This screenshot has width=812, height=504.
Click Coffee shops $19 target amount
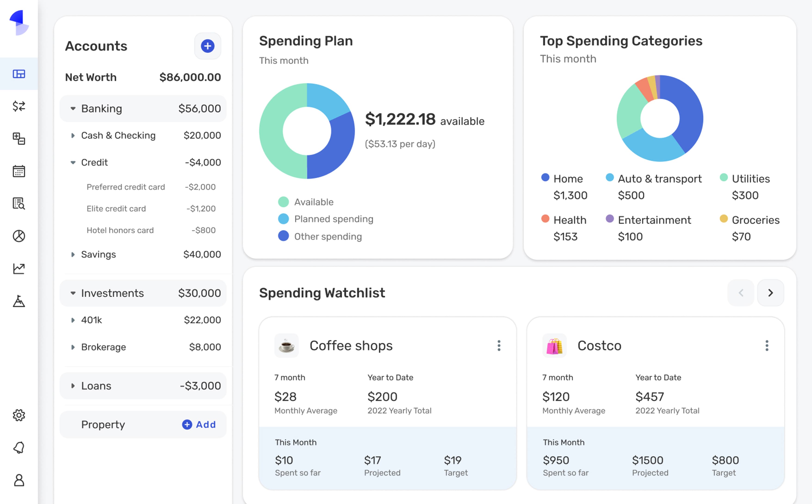pyautogui.click(x=452, y=460)
